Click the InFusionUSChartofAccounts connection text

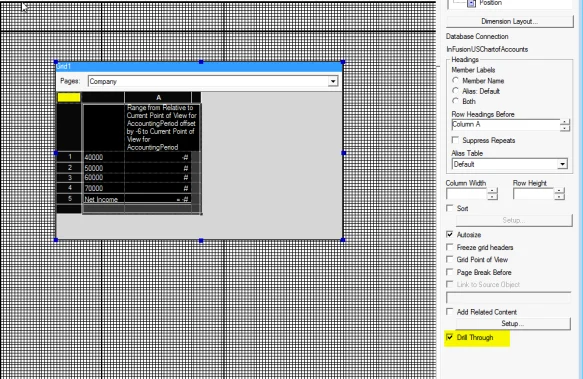tap(487, 49)
